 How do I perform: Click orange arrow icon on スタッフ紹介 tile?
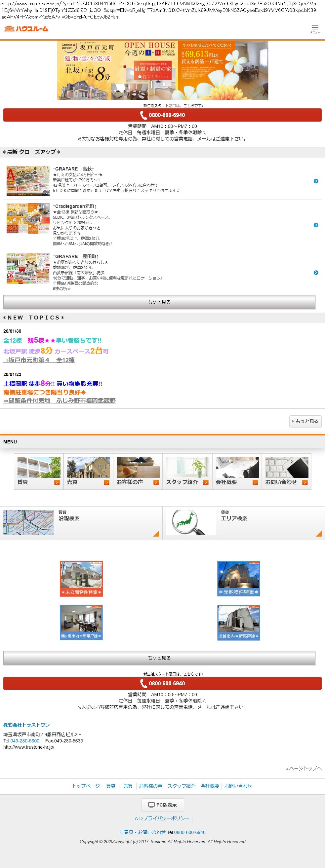pyautogui.click(x=206, y=482)
